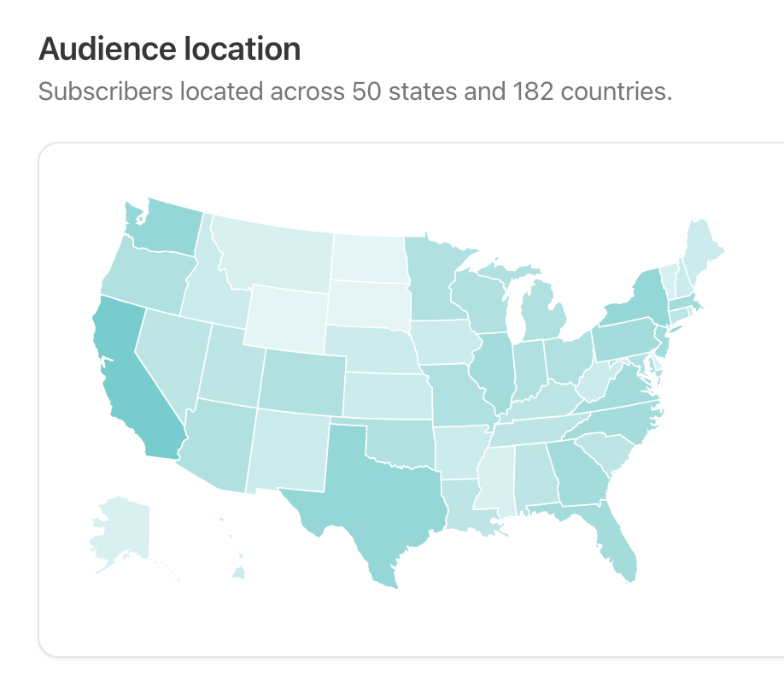Screen dimensions: 784x675
Task: Click New Mexico on the map
Action: pos(290,449)
